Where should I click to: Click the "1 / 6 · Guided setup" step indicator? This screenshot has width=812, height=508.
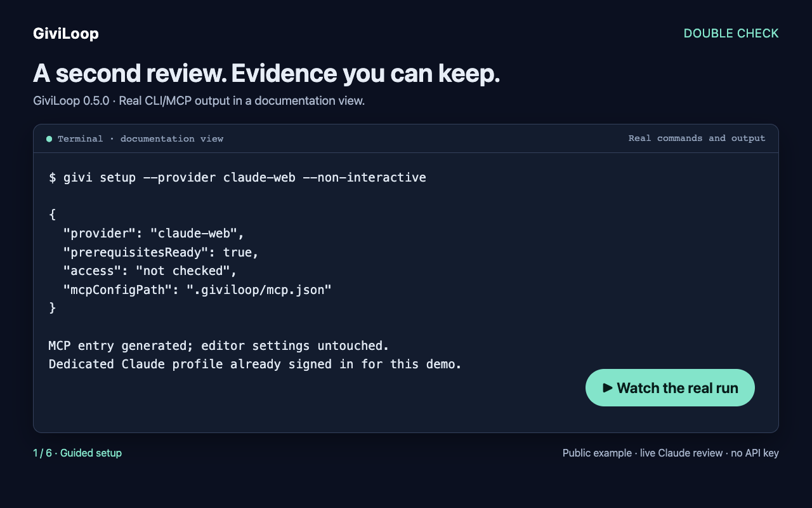77,453
